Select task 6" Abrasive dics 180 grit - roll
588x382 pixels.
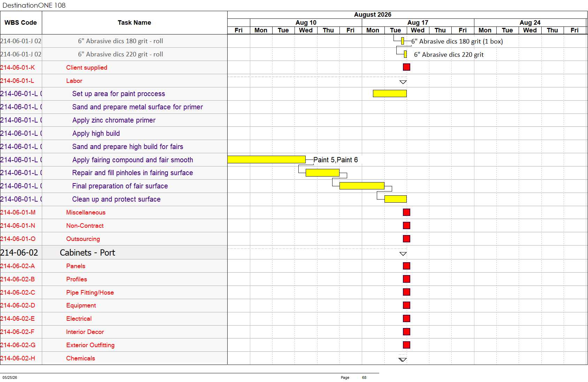[x=121, y=41]
